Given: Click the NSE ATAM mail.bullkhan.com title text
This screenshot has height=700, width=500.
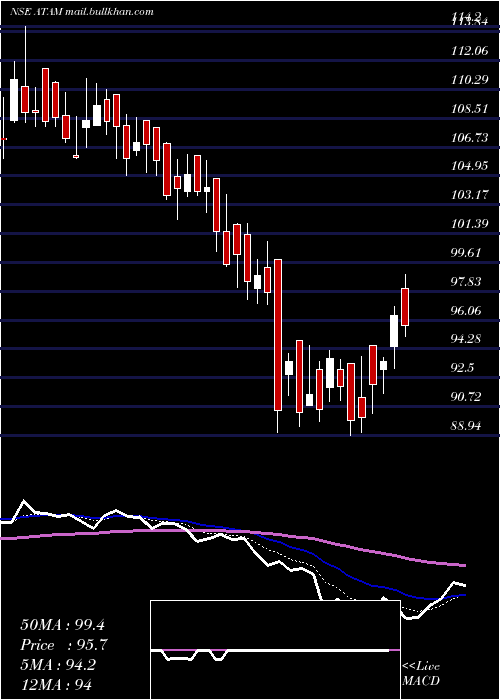Looking at the screenshot, I should click(82, 12).
